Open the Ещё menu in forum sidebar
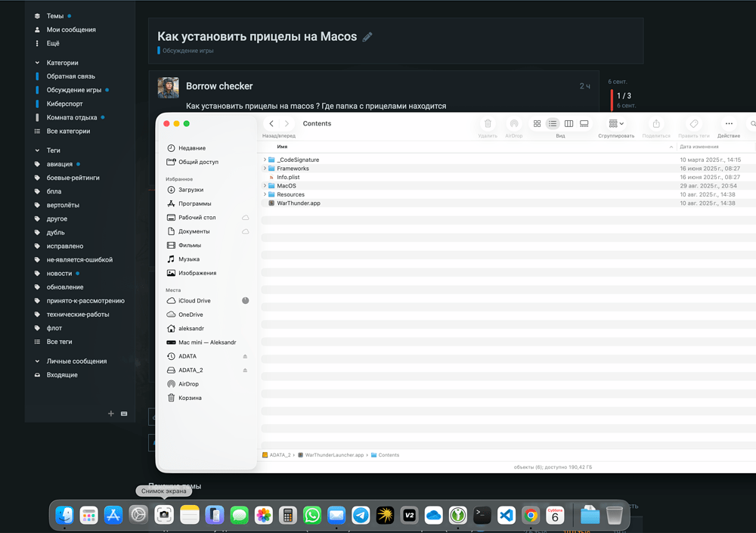 click(x=53, y=43)
